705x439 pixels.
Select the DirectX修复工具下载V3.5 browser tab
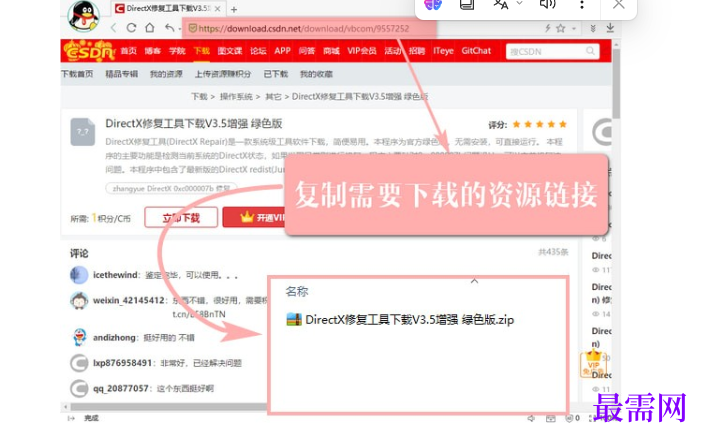167,9
